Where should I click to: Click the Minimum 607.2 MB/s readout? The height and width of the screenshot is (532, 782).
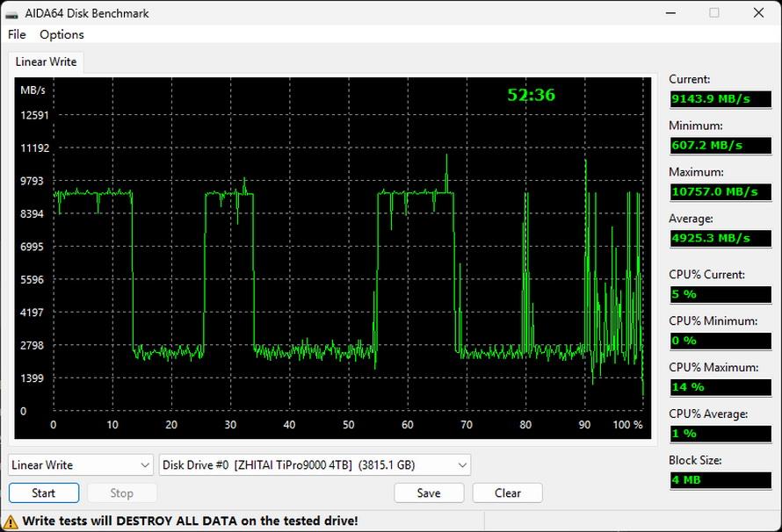coord(720,146)
